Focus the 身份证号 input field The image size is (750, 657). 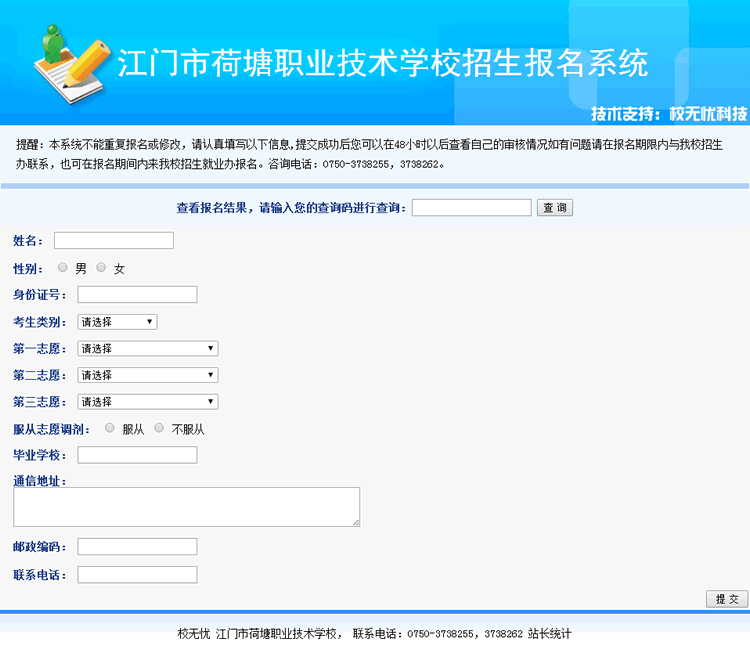pos(137,295)
